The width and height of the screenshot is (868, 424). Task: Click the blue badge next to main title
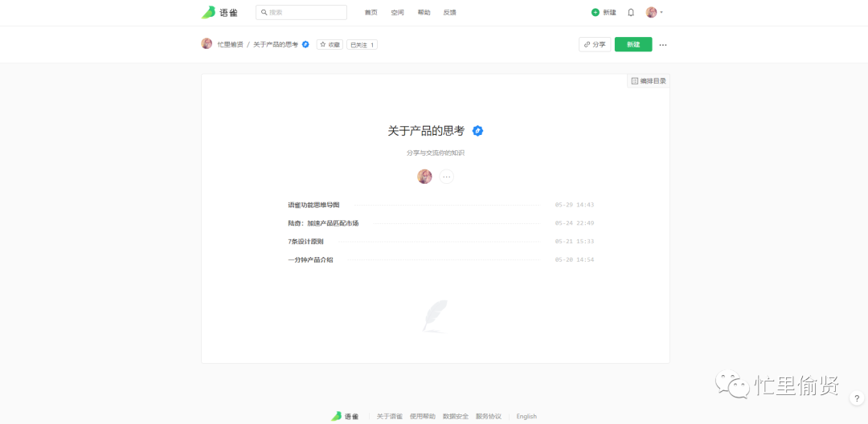[477, 130]
